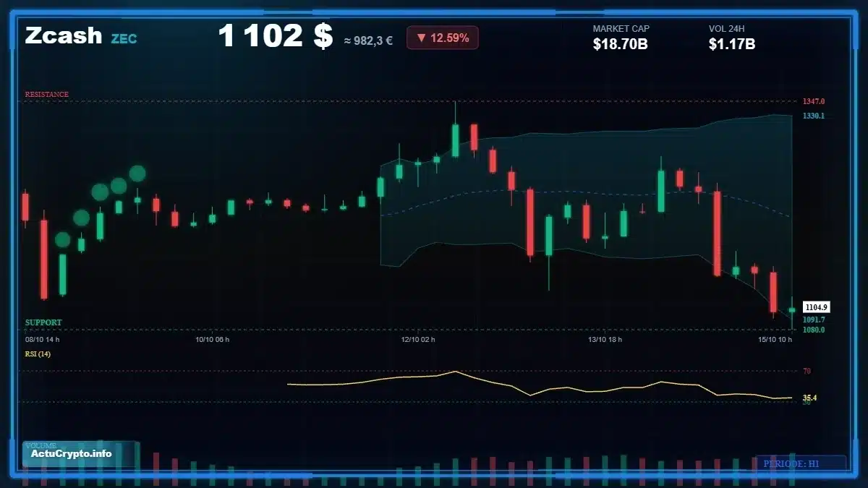Click the 08/10 14 h time label
Screen dimensions: 868x488
point(43,339)
